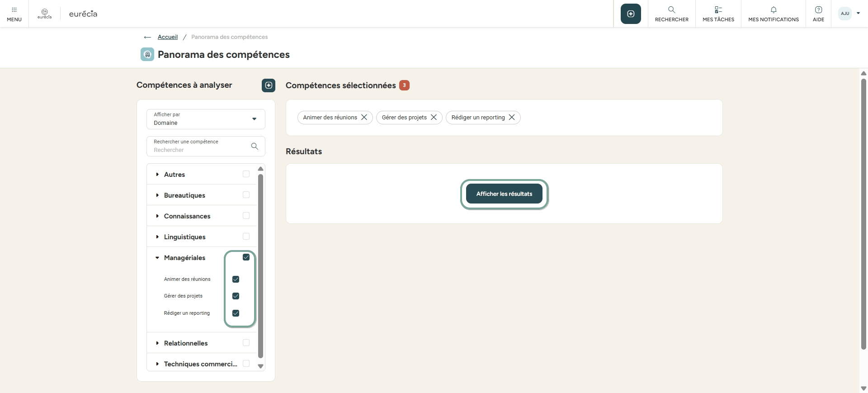Click the competence list scrollbar down arrow
Viewport: 868px width, 393px height.
point(260,366)
